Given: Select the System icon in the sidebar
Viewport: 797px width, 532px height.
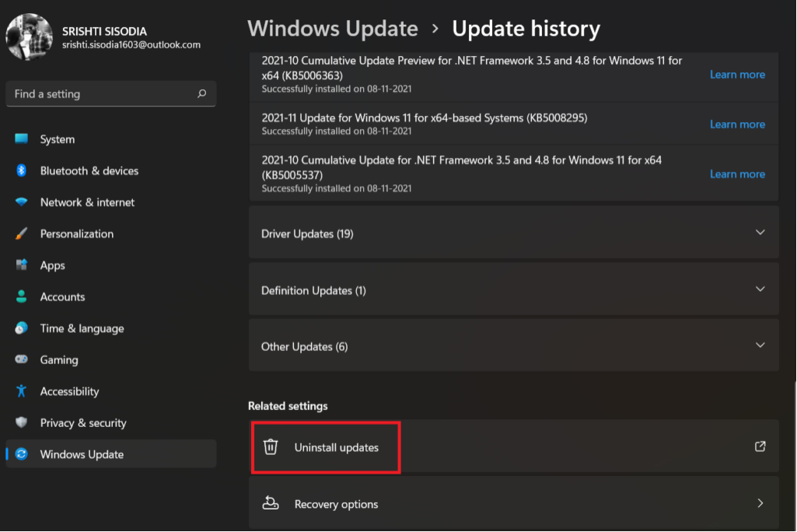Looking at the screenshot, I should pyautogui.click(x=21, y=138).
